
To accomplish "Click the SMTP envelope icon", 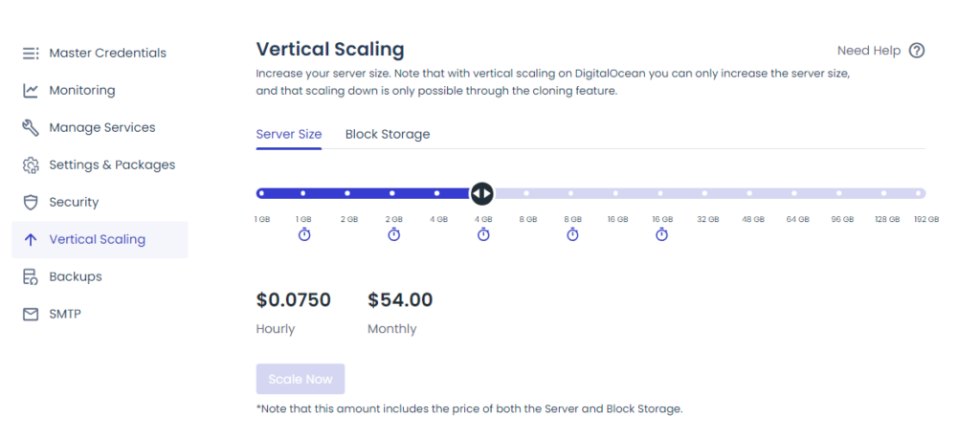I will tap(31, 315).
